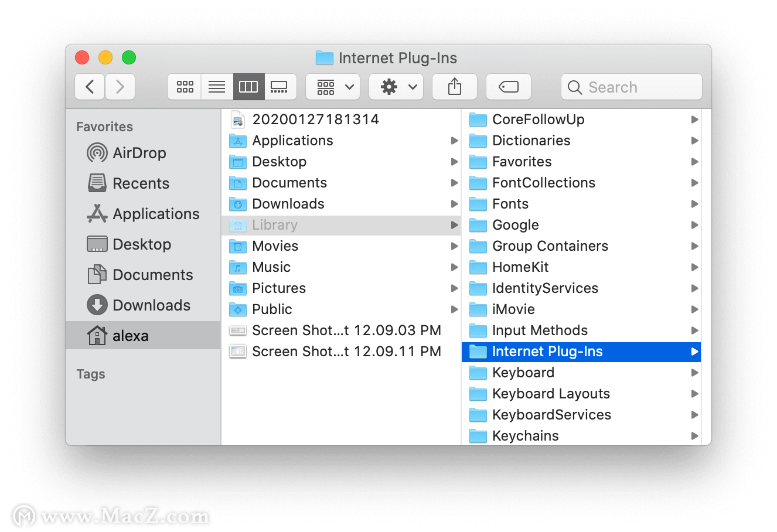Select Screen Shot 12.09.11 PM file
This screenshot has height=532, width=777.
[341, 352]
